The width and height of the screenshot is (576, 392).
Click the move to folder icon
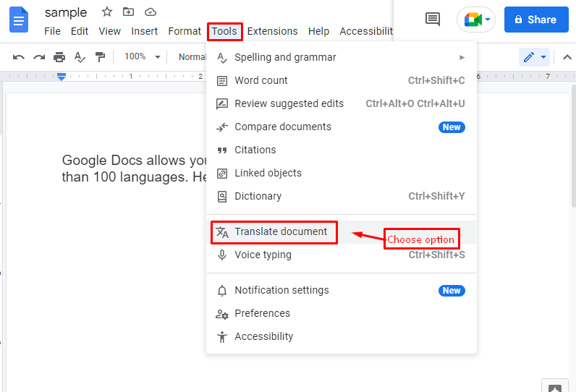[128, 12]
